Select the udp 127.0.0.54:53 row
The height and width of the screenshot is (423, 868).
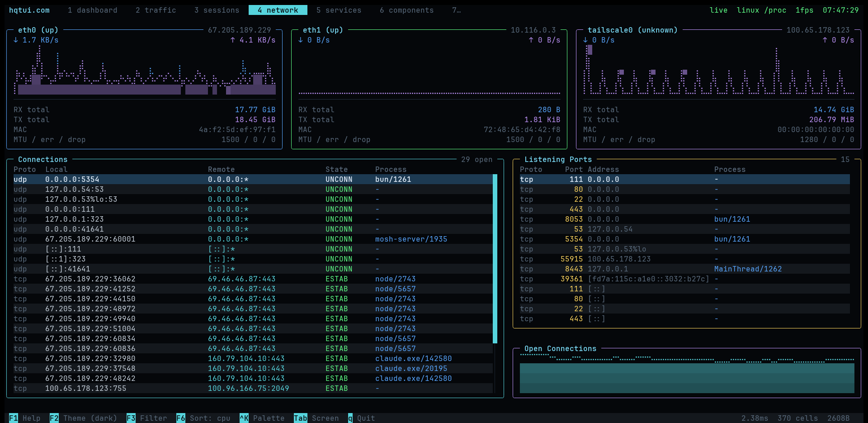click(x=253, y=189)
